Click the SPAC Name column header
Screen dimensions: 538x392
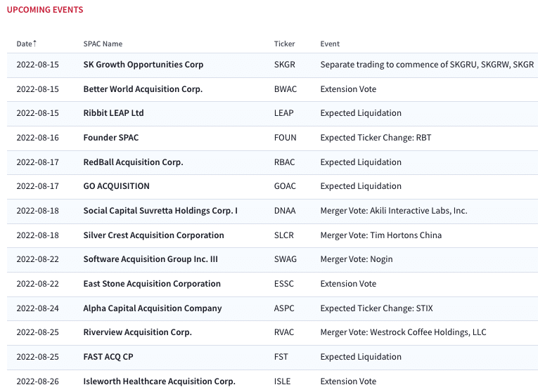point(103,44)
